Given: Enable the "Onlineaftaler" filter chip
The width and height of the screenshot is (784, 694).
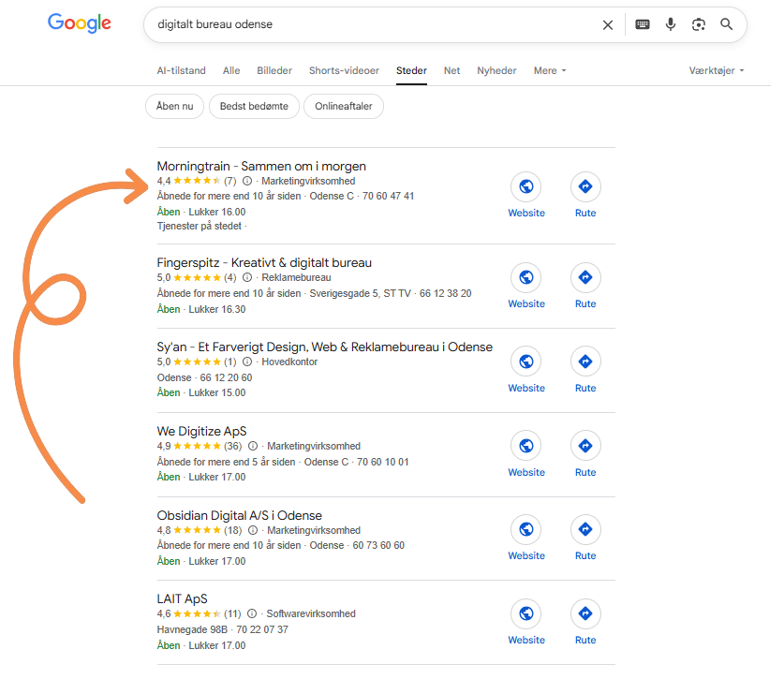Looking at the screenshot, I should tap(343, 107).
